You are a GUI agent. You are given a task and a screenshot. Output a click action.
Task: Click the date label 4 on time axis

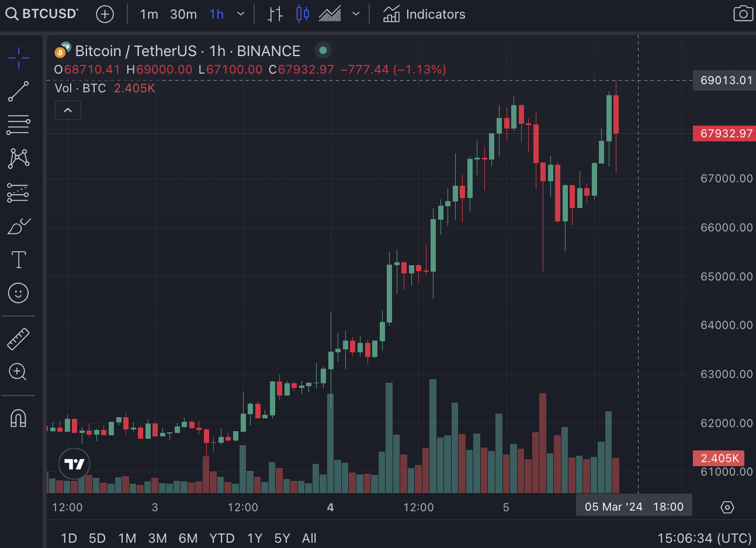[330, 507]
